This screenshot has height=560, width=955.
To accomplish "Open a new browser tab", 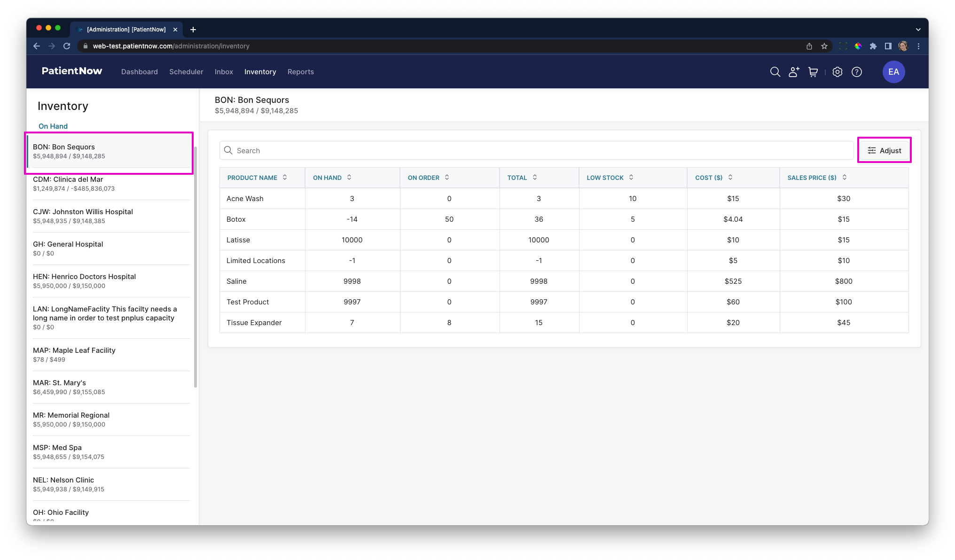I will tap(193, 30).
